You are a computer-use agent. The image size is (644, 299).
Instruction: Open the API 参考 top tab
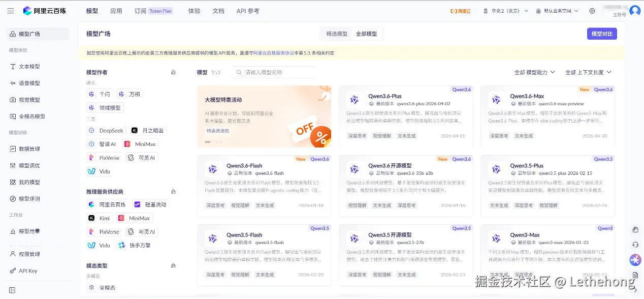pyautogui.click(x=248, y=11)
